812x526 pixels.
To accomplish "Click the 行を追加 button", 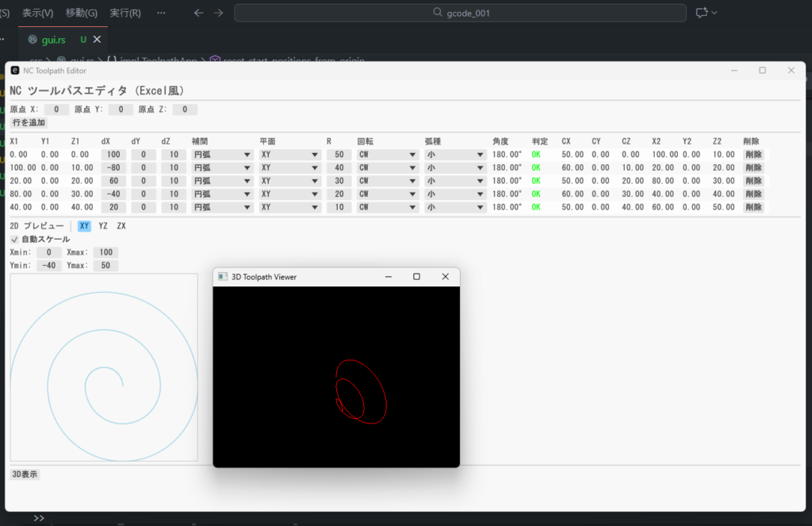I will point(29,123).
